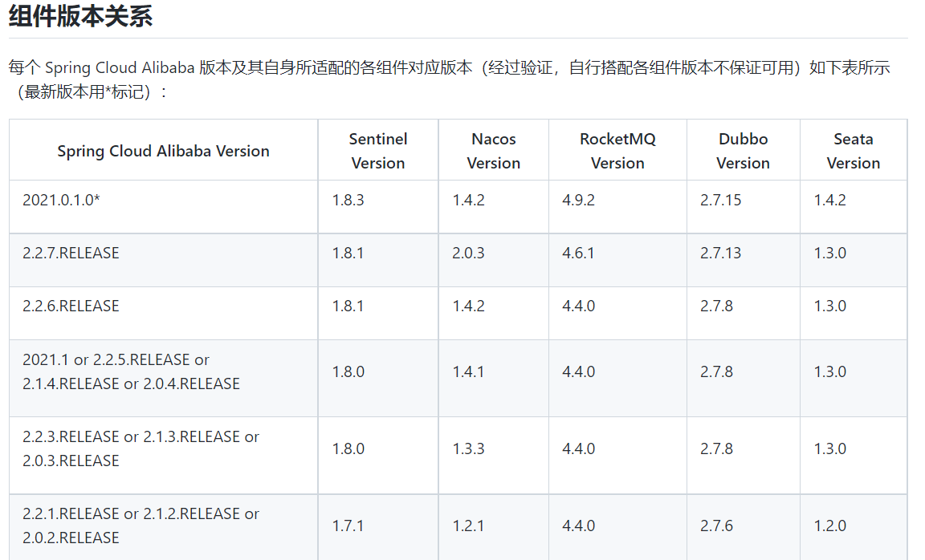
Task: Click Dubbo value 2.7.8 in 2.2.3.RELEASE row
Action: pyautogui.click(x=717, y=448)
